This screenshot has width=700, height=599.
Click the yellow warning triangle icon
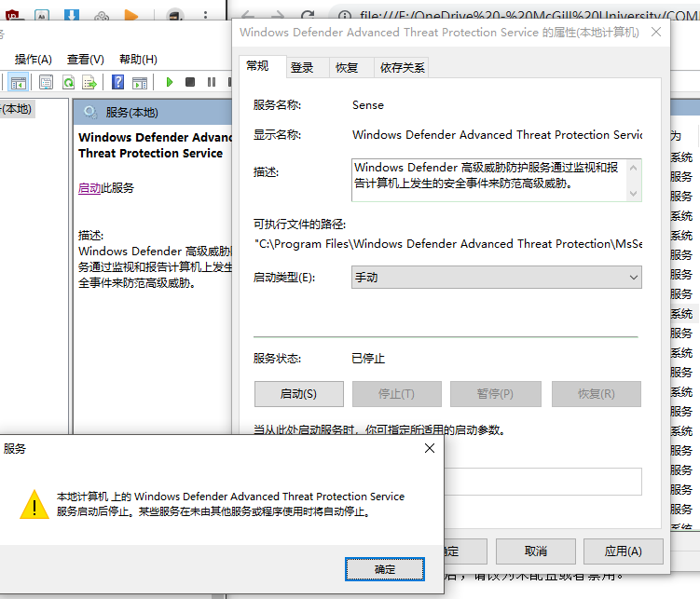[x=34, y=505]
